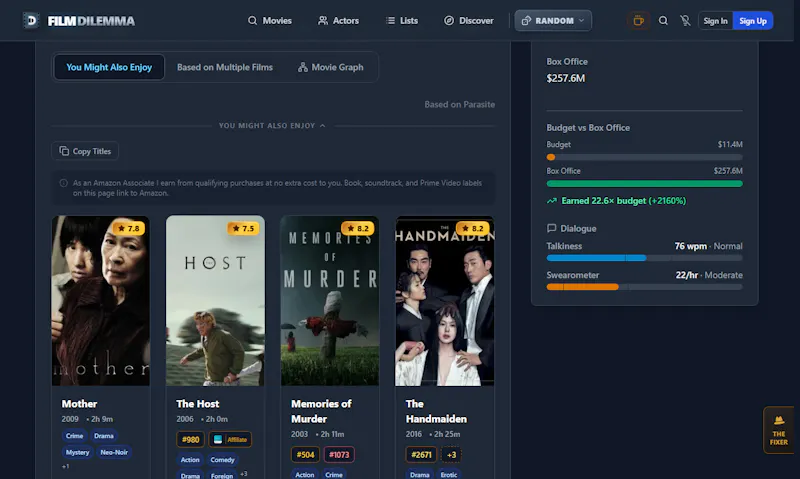Open the Discover menu
The width and height of the screenshot is (800, 479).
469,20
